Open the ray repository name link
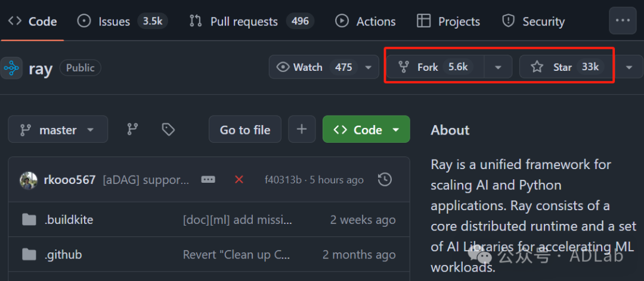This screenshot has height=281, width=644. tap(41, 68)
